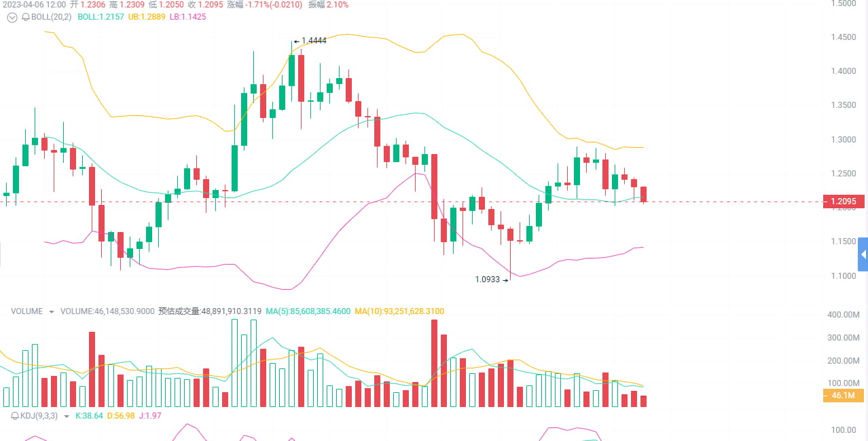Click the bell alert icon beside KDJ(9,3,3)
This screenshot has height=441, width=868.
(15, 417)
